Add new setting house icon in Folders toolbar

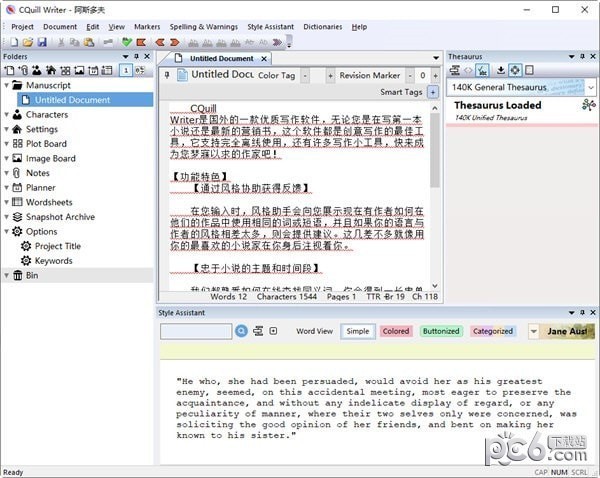pyautogui.click(x=51, y=70)
